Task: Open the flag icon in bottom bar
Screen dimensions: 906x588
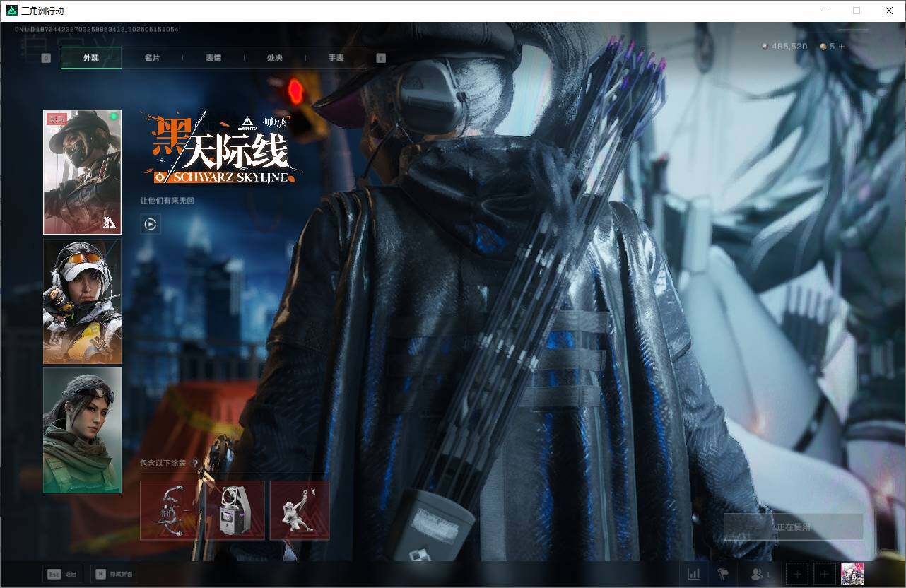Action: [722, 574]
